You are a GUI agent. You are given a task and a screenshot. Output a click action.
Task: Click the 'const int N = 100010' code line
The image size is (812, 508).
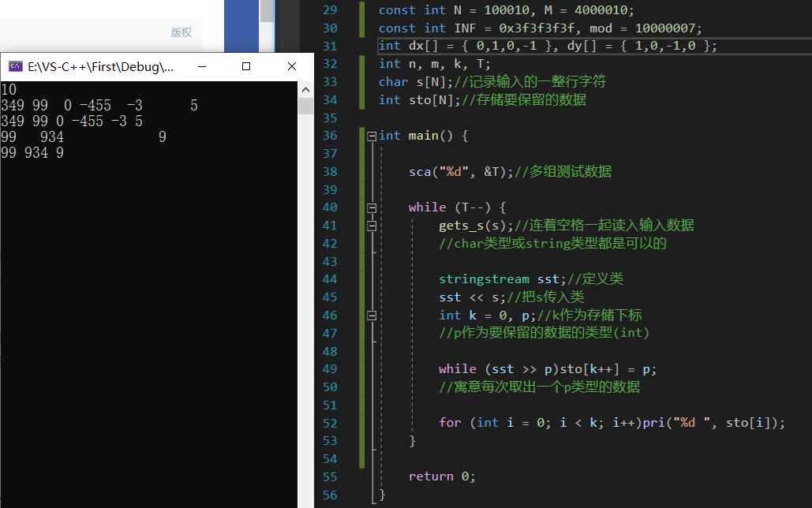click(506, 9)
